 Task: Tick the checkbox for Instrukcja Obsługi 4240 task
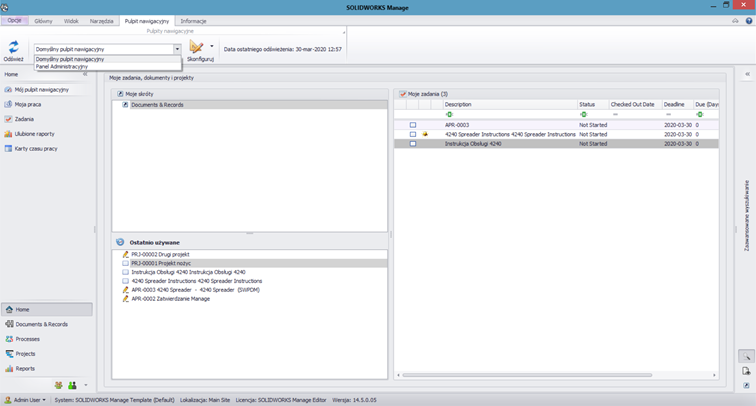coord(413,144)
